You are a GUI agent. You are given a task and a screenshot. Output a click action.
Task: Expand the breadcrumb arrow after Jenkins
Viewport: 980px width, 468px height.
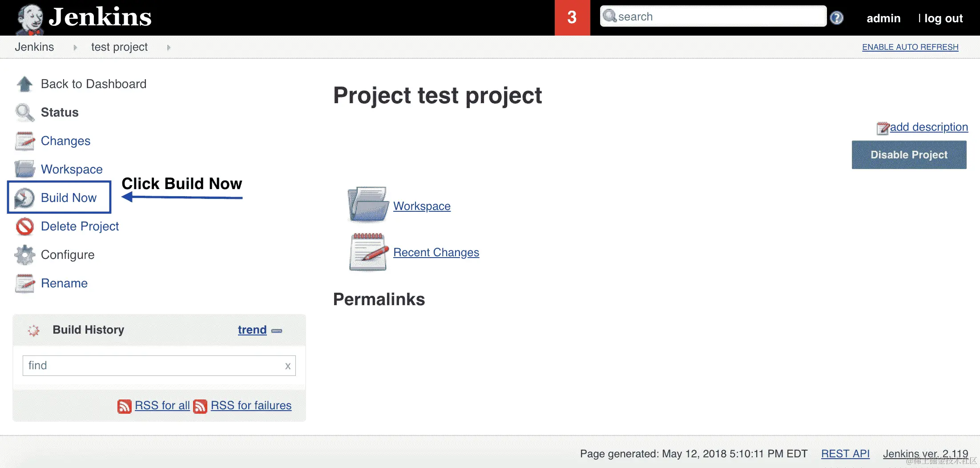[x=75, y=47]
